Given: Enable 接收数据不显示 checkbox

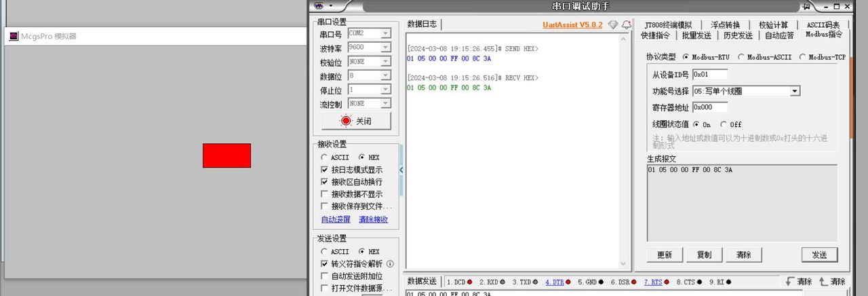Looking at the screenshot, I should point(324,194).
